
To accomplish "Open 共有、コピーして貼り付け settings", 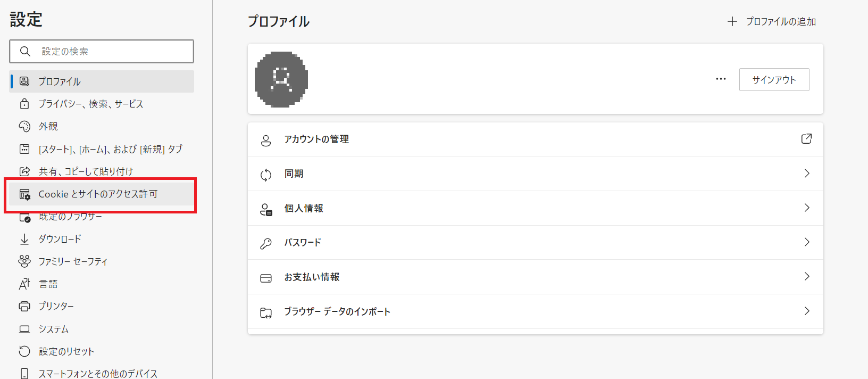I will 102,171.
